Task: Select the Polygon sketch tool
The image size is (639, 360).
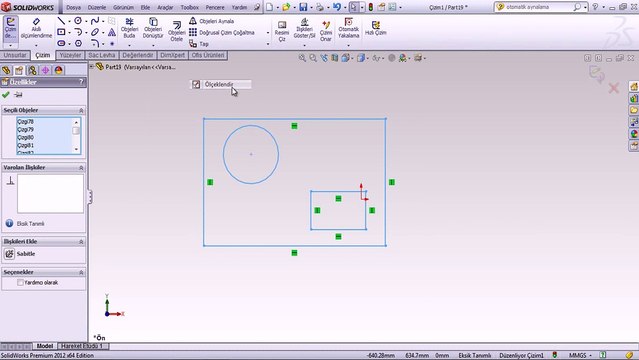Action: tap(78, 43)
